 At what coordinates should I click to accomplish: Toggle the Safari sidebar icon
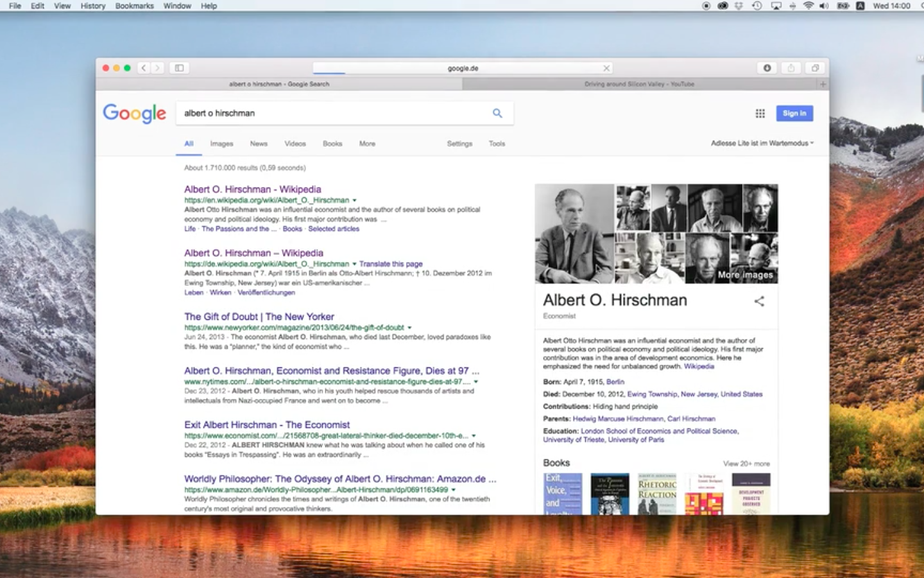click(180, 68)
